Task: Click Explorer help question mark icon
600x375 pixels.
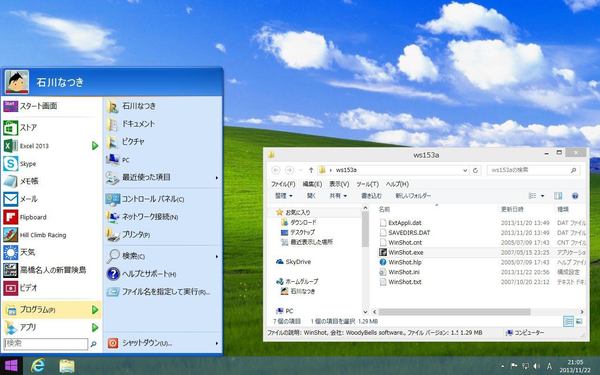Action: (x=575, y=196)
